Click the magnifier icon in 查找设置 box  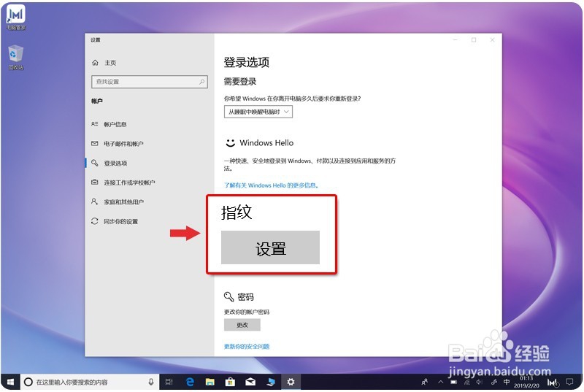(x=201, y=82)
